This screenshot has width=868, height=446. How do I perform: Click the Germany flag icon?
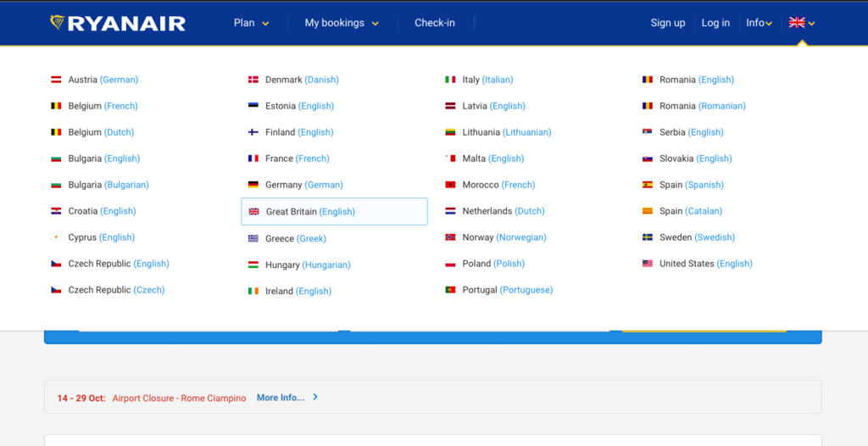[x=253, y=185]
